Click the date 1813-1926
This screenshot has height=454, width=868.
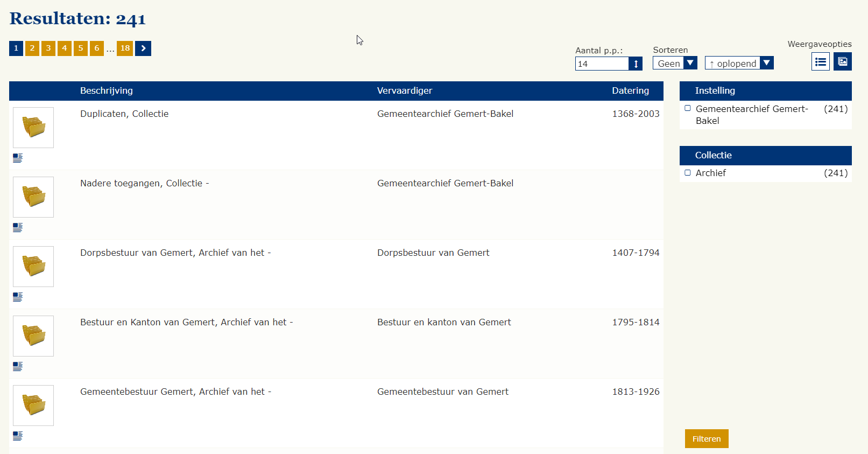click(x=636, y=392)
